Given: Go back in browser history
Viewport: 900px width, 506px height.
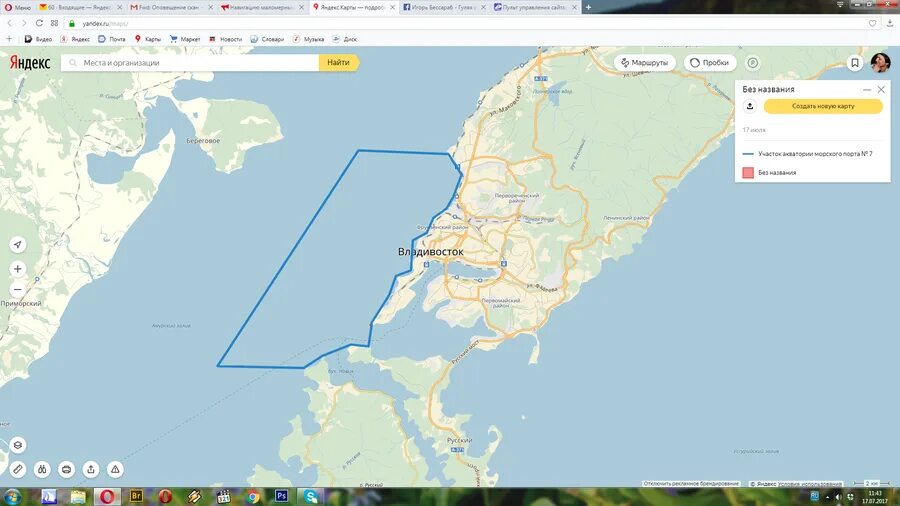Looking at the screenshot, I should [x=9, y=23].
